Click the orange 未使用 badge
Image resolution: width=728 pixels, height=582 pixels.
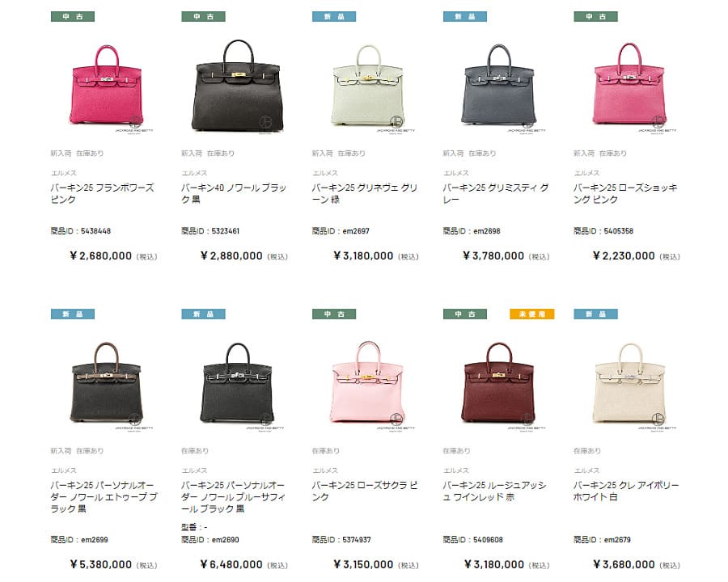coord(531,314)
